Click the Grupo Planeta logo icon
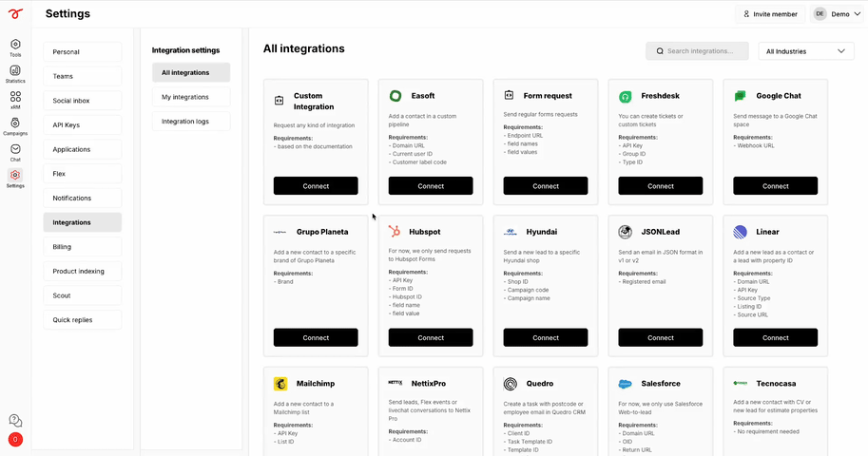 click(x=280, y=232)
